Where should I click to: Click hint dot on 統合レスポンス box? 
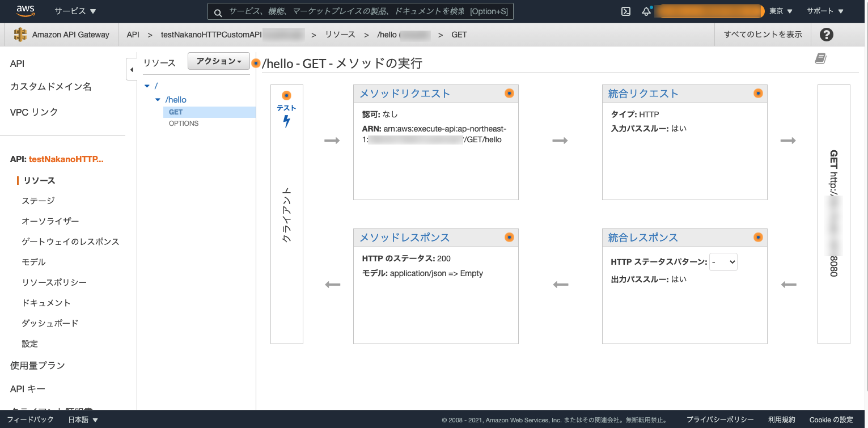coord(758,238)
